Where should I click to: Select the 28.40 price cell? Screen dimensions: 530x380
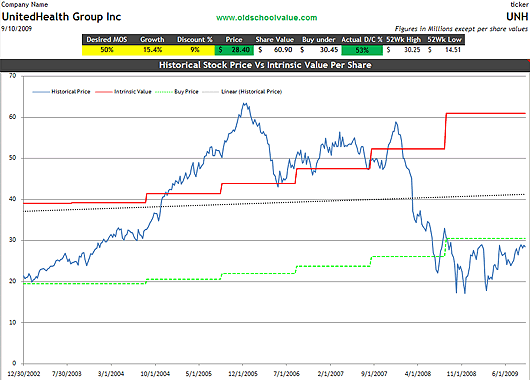[x=234, y=50]
